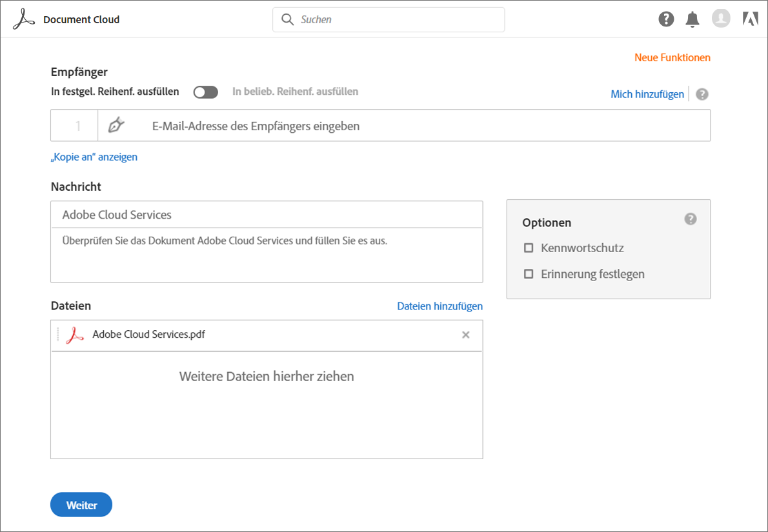Screen dimensions: 768x532
Task: Open the help question mark in header
Action: coord(666,19)
